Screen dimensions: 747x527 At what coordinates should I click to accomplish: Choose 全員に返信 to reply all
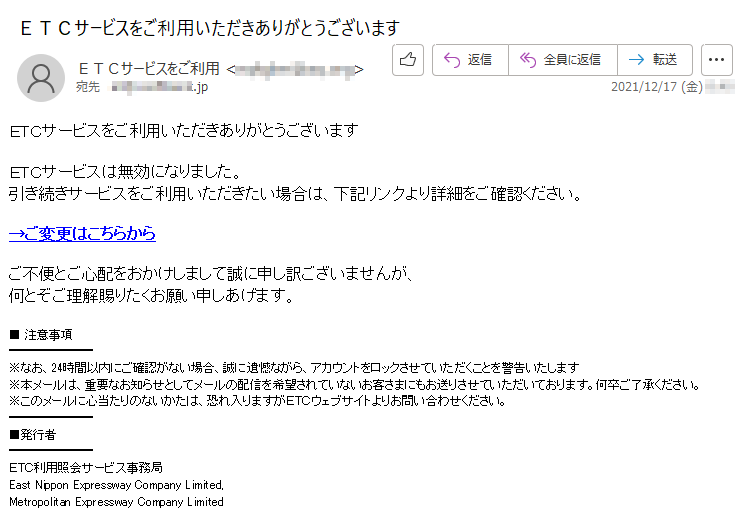click(x=563, y=60)
